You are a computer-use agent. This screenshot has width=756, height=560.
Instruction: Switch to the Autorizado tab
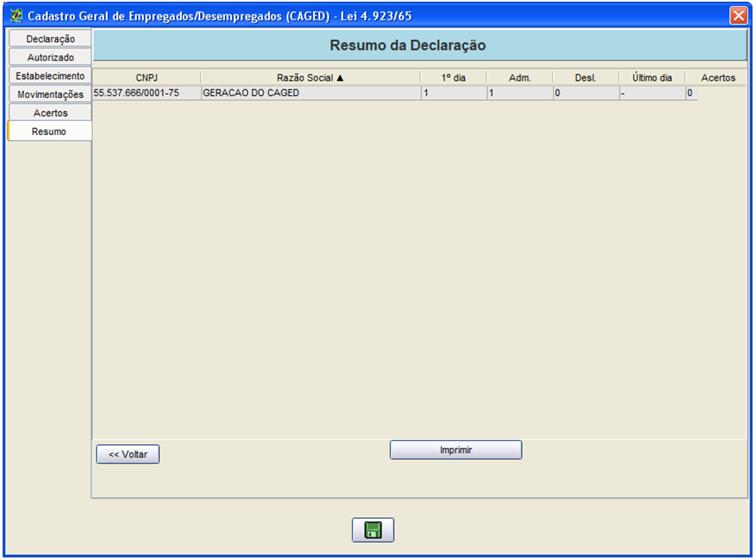point(50,58)
